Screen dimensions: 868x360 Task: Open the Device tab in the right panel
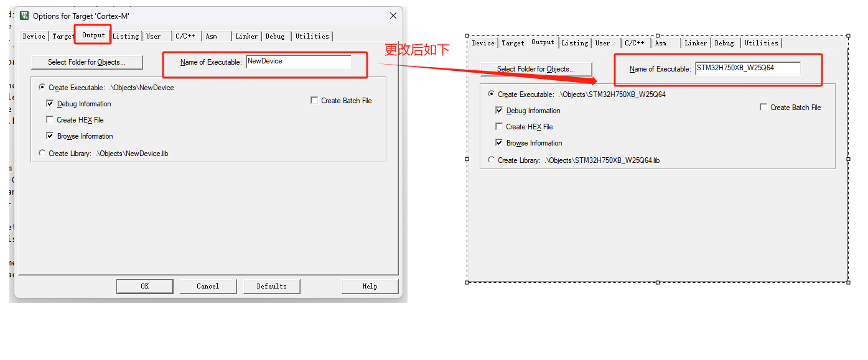tap(483, 43)
